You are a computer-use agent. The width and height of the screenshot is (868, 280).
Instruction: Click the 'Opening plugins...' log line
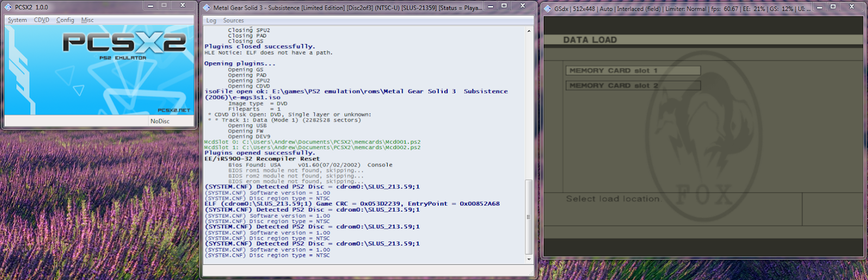pos(240,64)
